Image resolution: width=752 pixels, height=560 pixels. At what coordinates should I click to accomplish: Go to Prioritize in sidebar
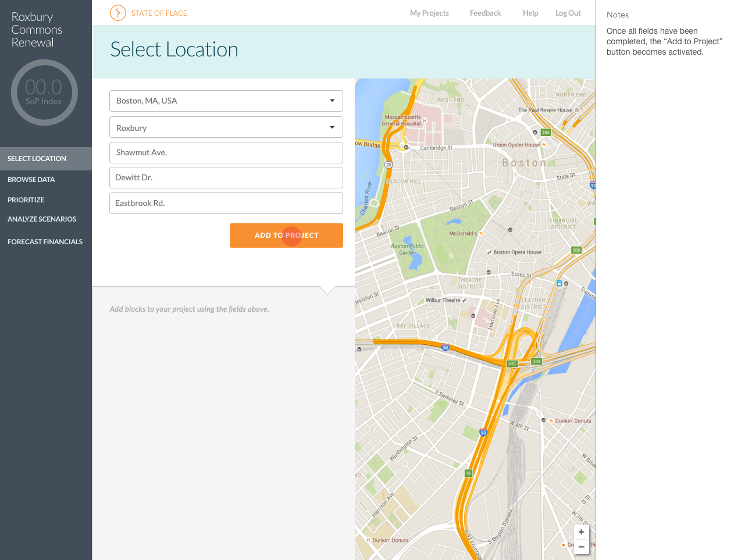(x=26, y=200)
